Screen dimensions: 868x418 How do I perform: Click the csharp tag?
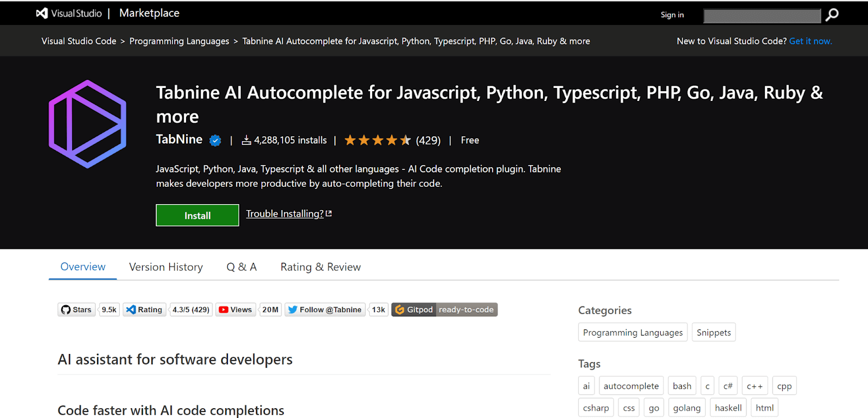(596, 407)
